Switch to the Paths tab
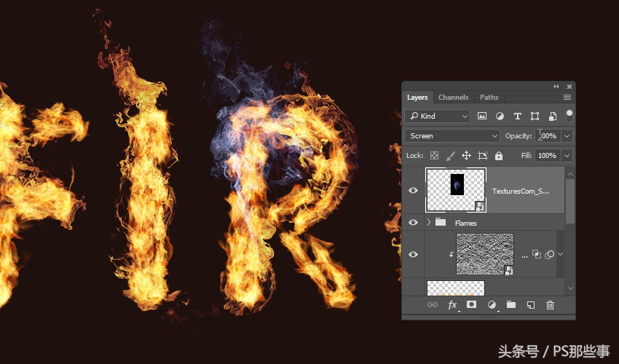Screen dimensions: 619x364 489,97
